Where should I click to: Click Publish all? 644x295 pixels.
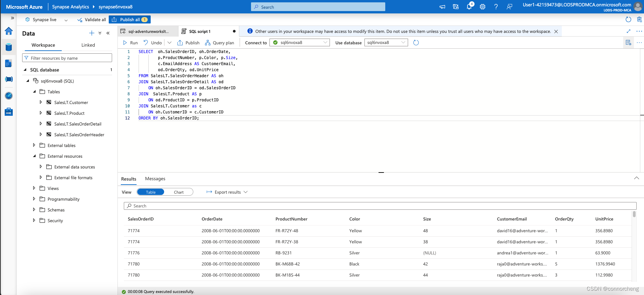pos(130,19)
